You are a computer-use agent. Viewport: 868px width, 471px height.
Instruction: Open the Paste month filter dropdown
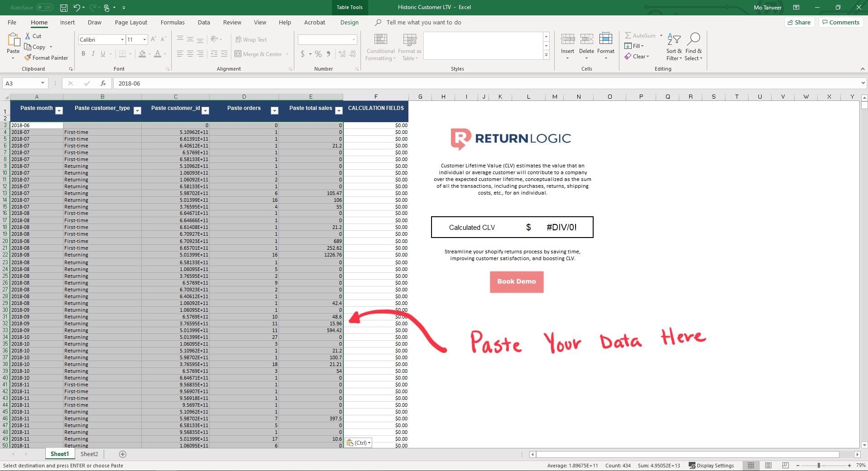[59, 110]
